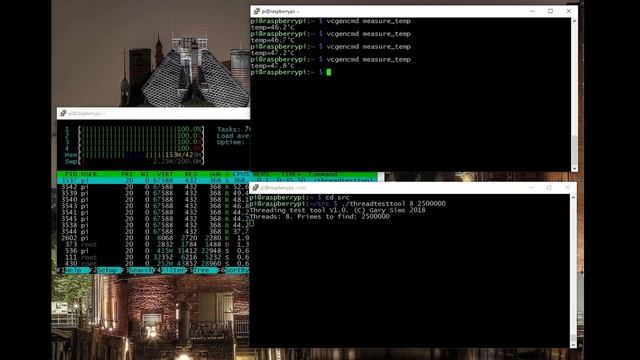Select root process 111 in htop
Screen dimensions: 640x360
[153, 257]
